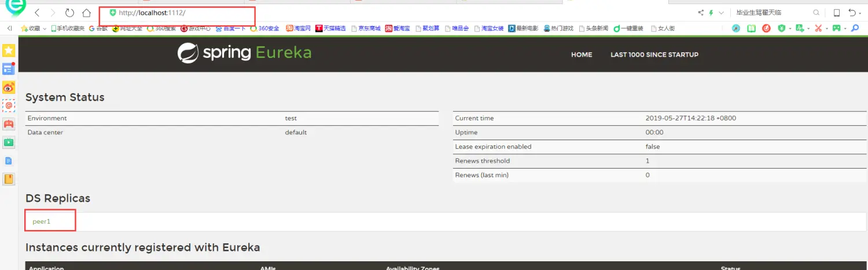
Task: Click the Environment value 'test'
Action: (x=291, y=118)
